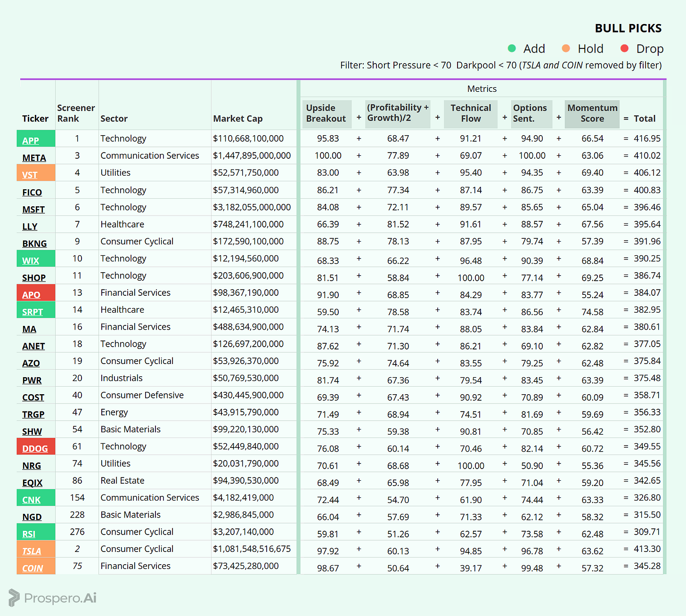Click the orange Hold legend dot
686x616 pixels.
point(566,48)
